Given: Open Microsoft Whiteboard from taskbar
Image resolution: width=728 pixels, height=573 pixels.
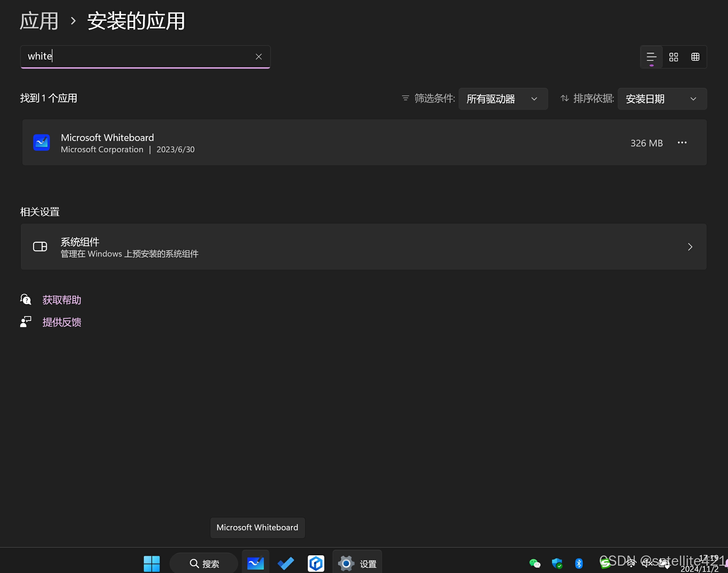Looking at the screenshot, I should tap(256, 564).
